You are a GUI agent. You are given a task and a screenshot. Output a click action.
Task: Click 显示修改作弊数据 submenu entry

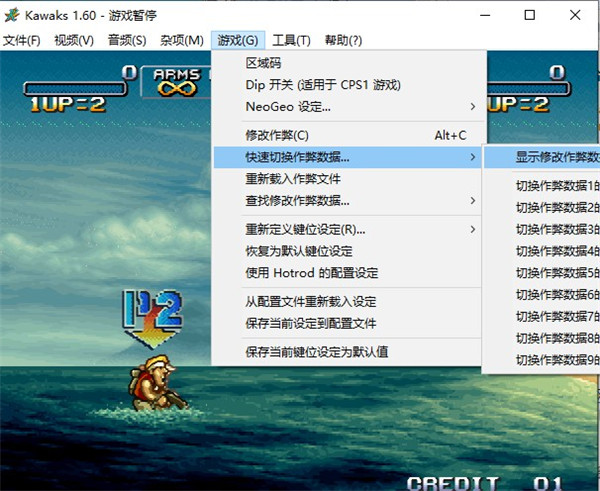tap(542, 157)
